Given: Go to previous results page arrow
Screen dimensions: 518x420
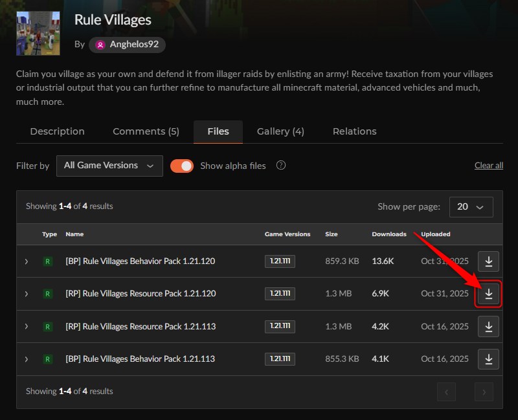Looking at the screenshot, I should [x=446, y=392].
